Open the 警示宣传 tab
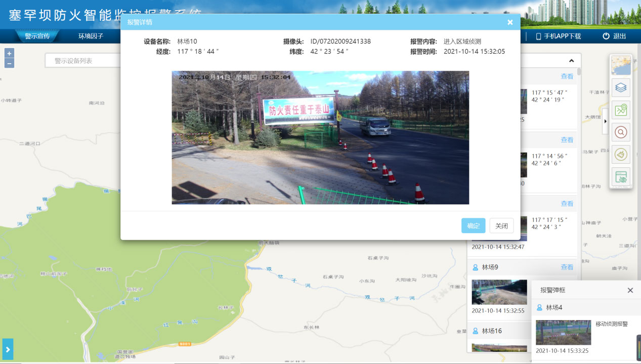641x364 pixels. [37, 36]
